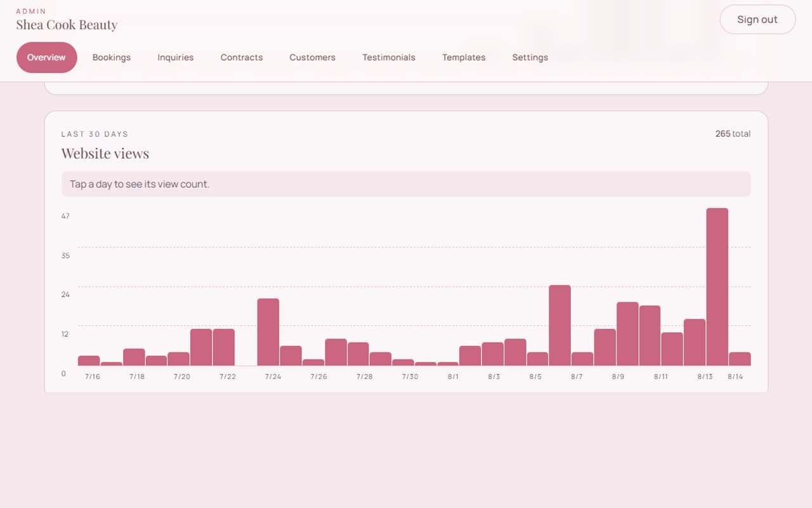
Task: Click the 'Website views' heading
Action: point(105,154)
